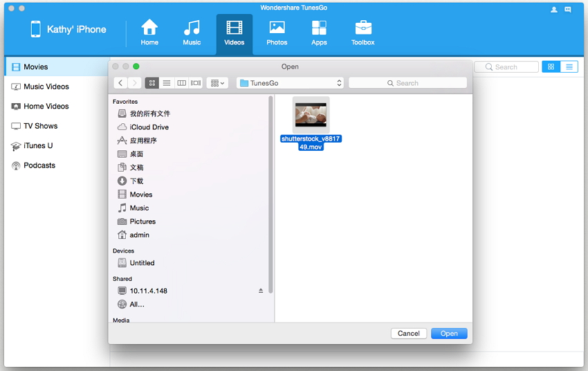
Task: Open the Toolbox tab
Action: [362, 33]
